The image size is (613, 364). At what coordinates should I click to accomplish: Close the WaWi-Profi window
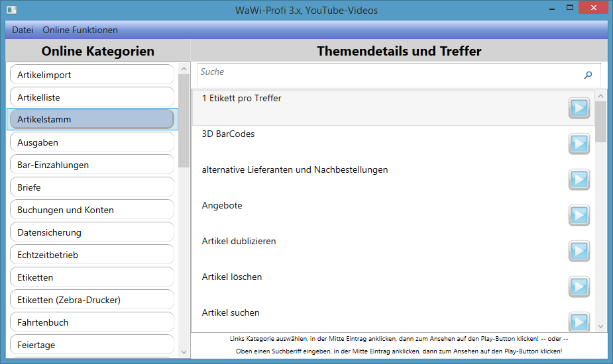click(594, 8)
